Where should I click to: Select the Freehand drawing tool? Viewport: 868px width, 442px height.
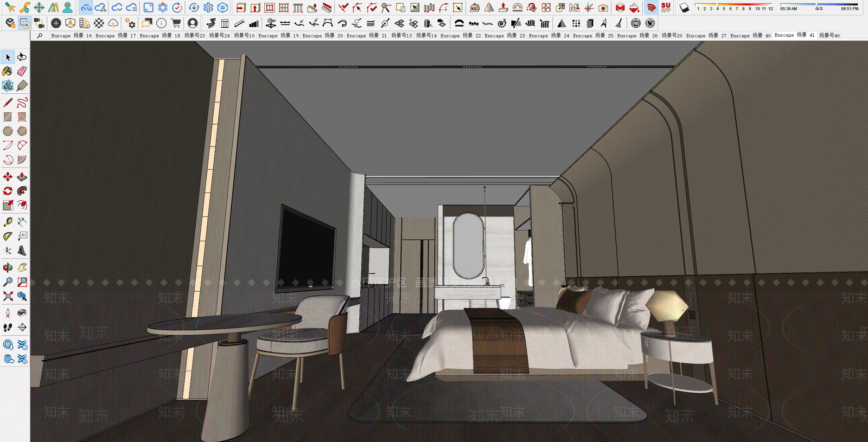point(22,103)
